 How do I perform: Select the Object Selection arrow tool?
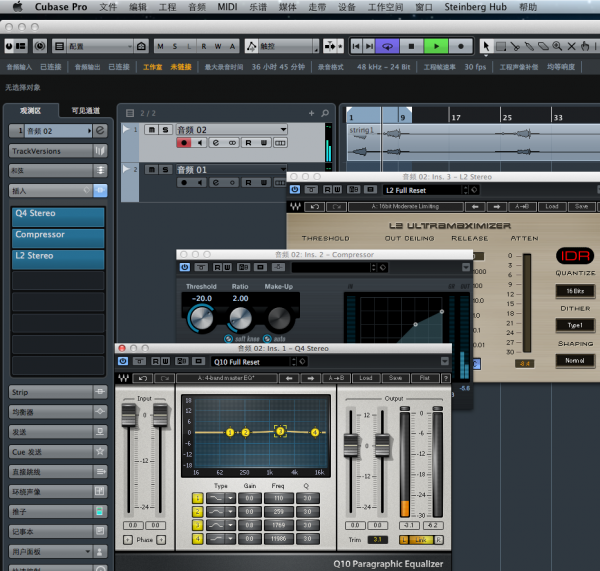click(x=486, y=46)
